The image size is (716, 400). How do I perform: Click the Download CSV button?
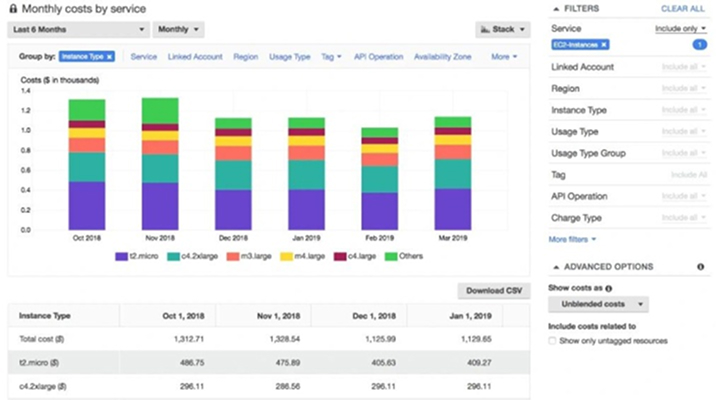click(494, 291)
